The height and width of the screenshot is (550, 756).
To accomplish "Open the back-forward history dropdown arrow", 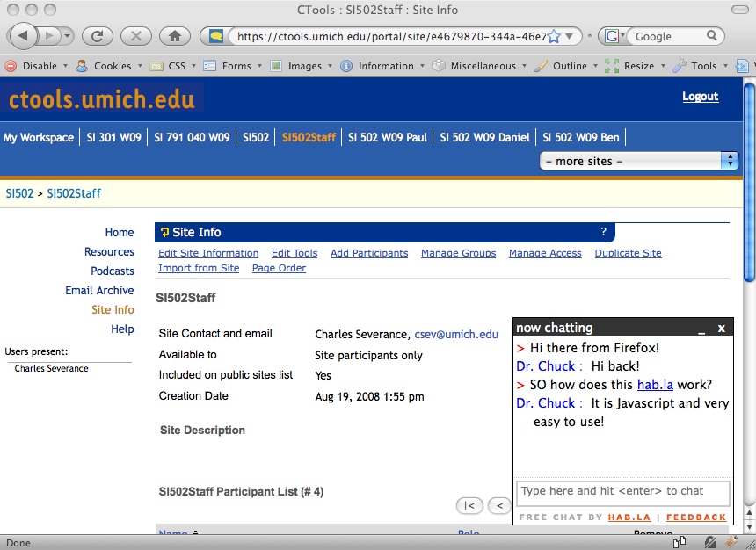I will tap(67, 36).
